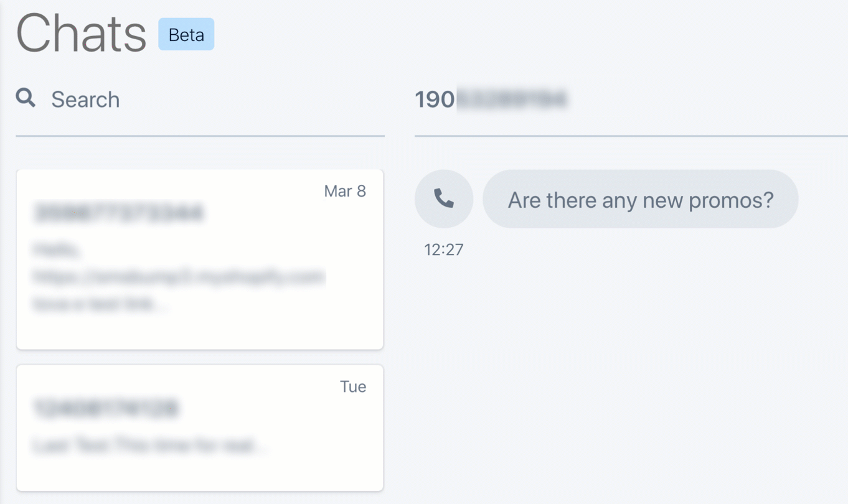Select the "Are there any new promos?" message bubble
Screen dimensions: 848x504
pos(640,200)
